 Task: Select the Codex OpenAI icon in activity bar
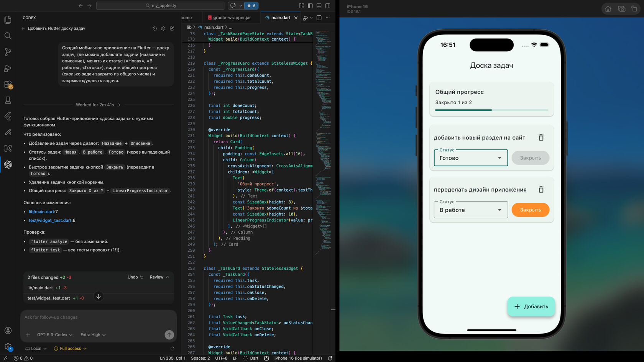coord(8,164)
